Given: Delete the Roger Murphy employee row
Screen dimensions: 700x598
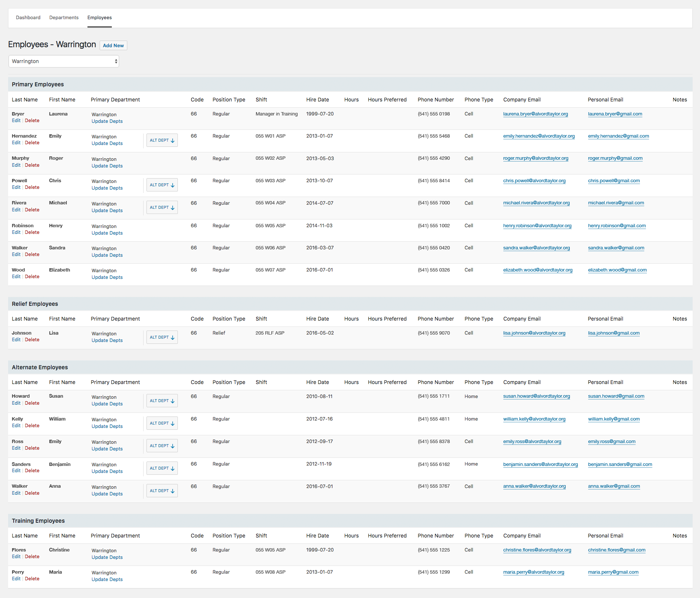Looking at the screenshot, I should click(x=32, y=165).
